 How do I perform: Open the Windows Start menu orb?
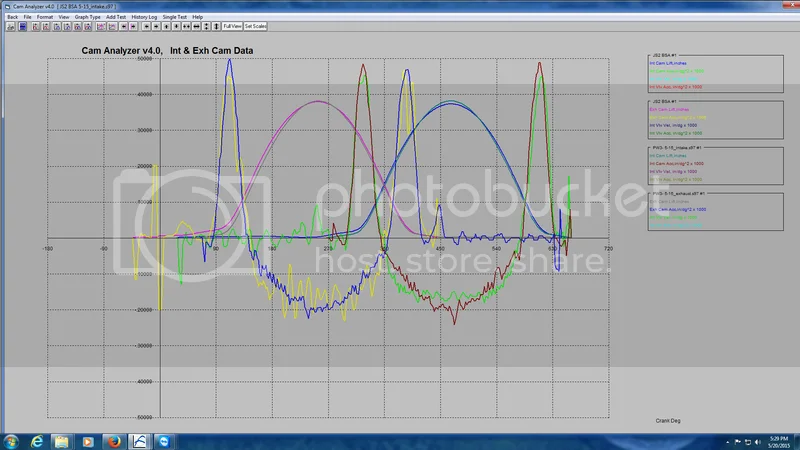[x=11, y=440]
